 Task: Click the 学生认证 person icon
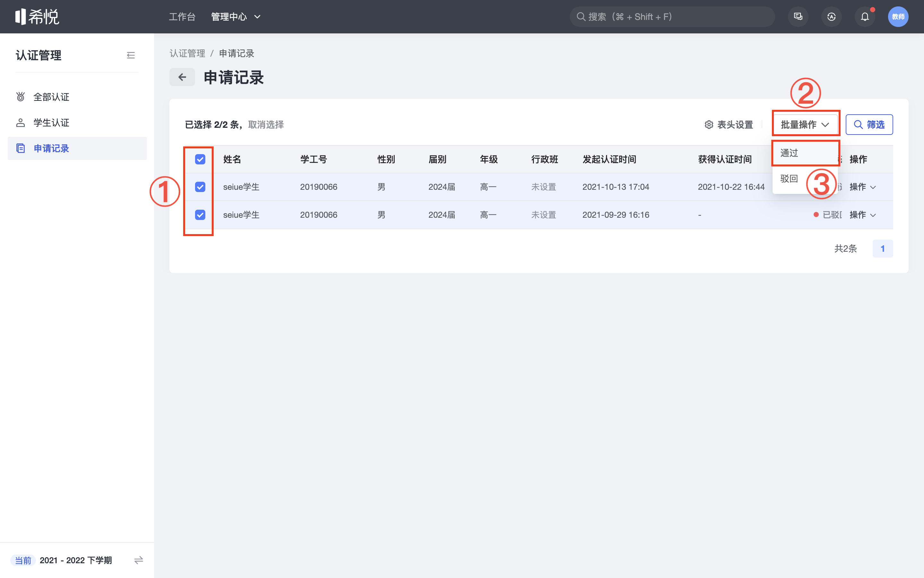[x=21, y=123]
